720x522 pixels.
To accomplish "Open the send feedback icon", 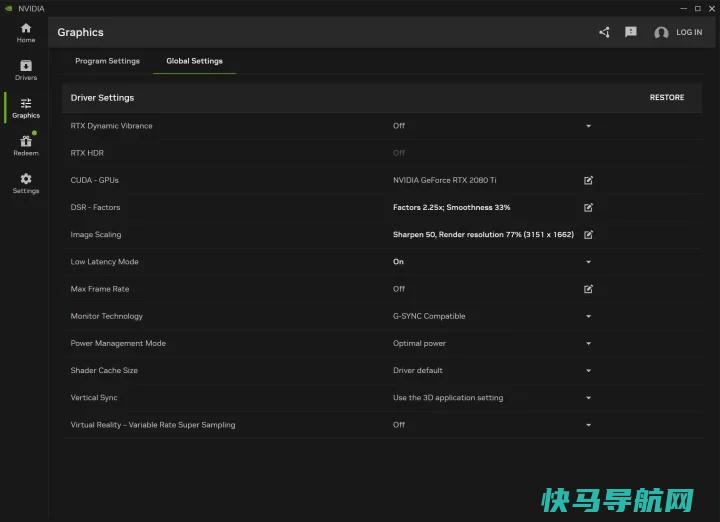I will point(630,32).
